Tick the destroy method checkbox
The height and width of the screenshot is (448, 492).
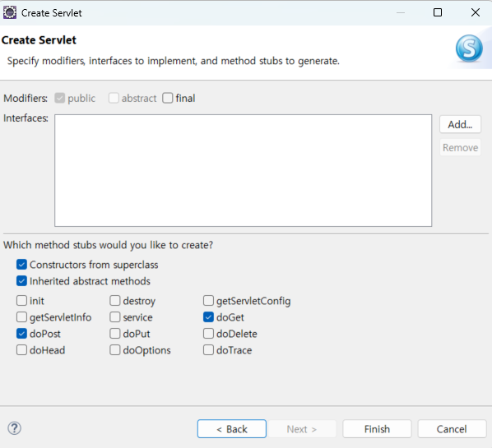(x=115, y=300)
